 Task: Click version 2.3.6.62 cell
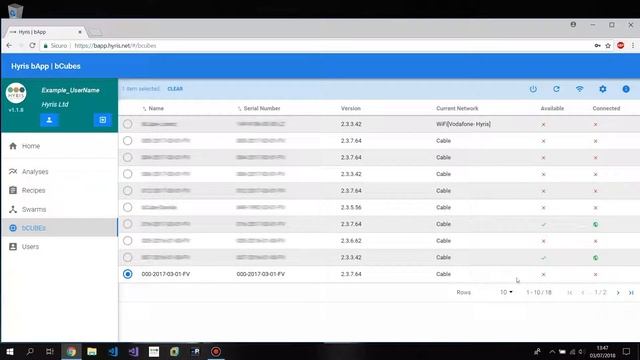pyautogui.click(x=351, y=241)
